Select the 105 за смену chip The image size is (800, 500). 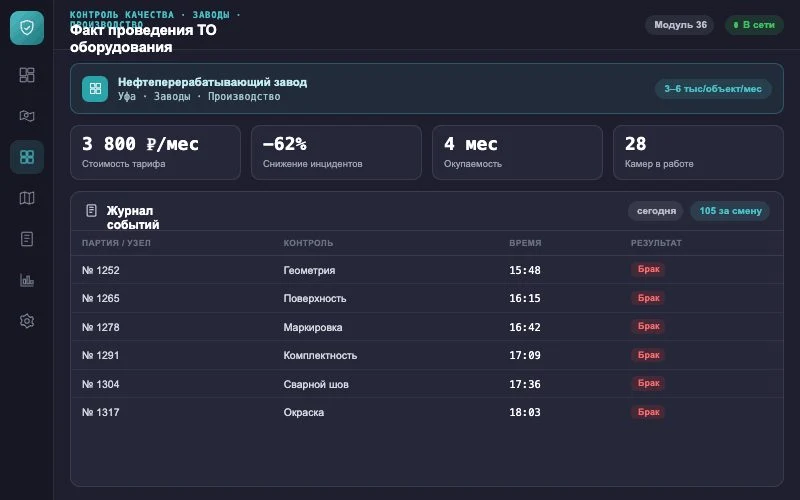[x=730, y=211]
